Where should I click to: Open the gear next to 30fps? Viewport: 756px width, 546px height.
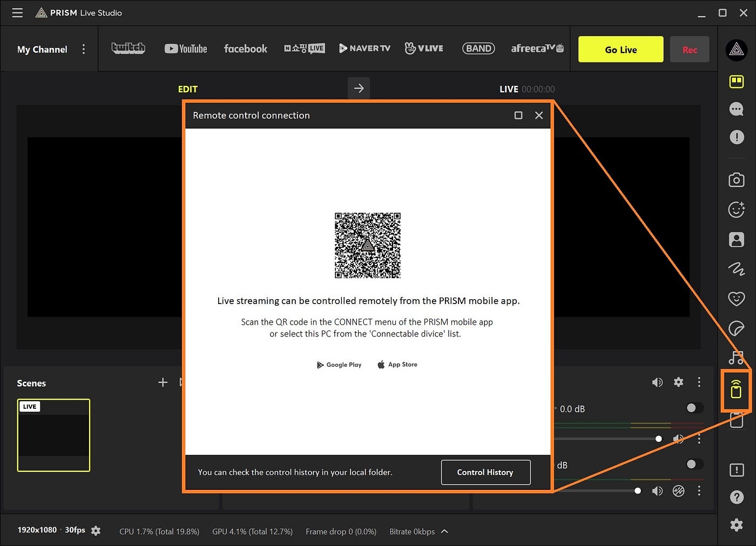(96, 531)
